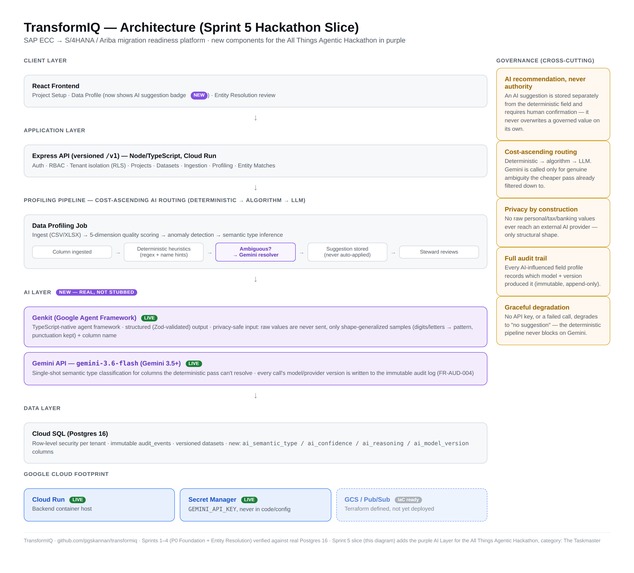Click the "AI recommendation, never authority" heading

tap(545, 82)
